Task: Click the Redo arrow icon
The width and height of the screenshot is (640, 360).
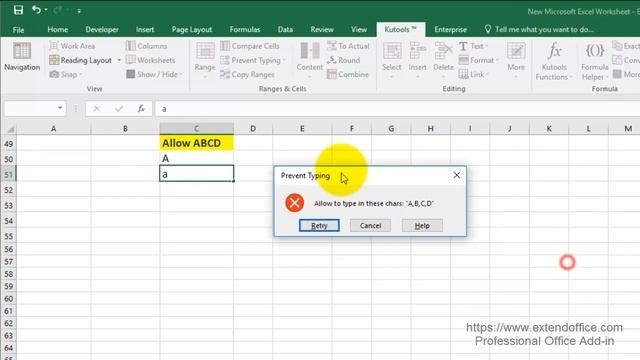Action: [58, 10]
